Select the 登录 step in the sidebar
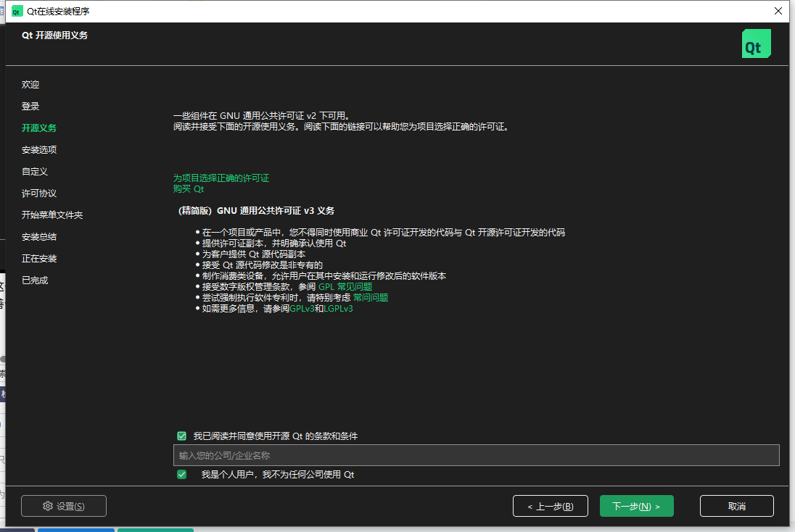795x532 pixels. [30, 107]
